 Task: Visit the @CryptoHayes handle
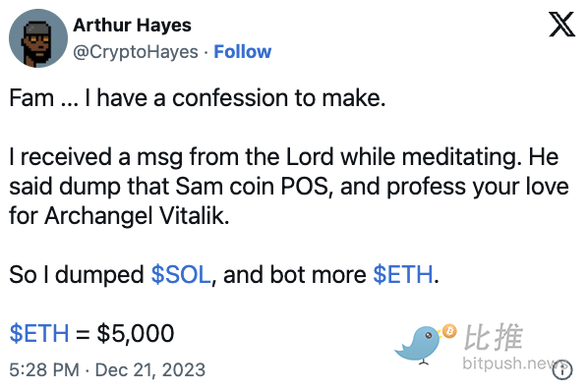136,52
